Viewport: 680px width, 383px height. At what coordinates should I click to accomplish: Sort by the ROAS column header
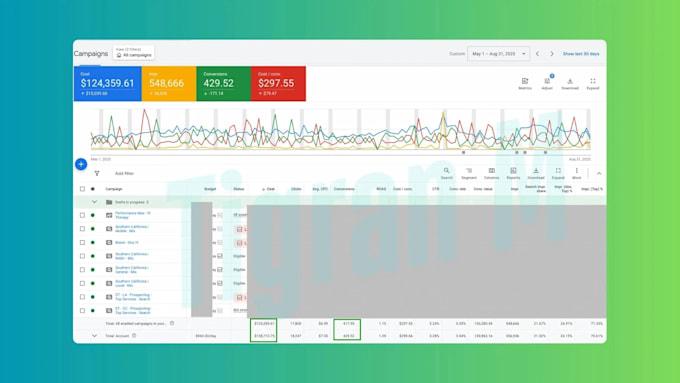pos(381,189)
